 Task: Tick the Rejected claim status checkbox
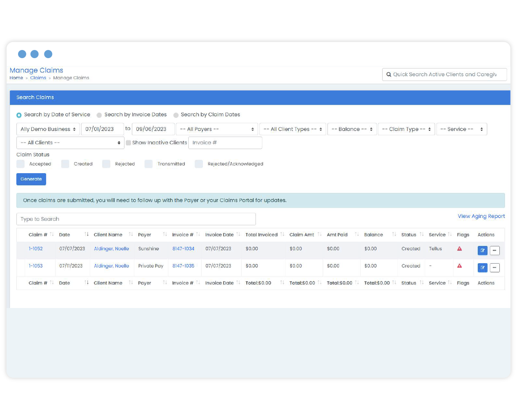point(106,164)
